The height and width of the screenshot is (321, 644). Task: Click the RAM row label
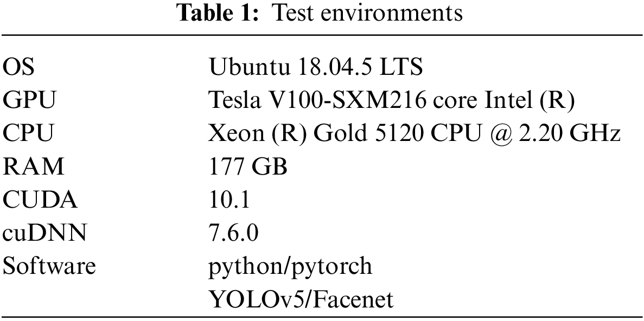(x=34, y=167)
